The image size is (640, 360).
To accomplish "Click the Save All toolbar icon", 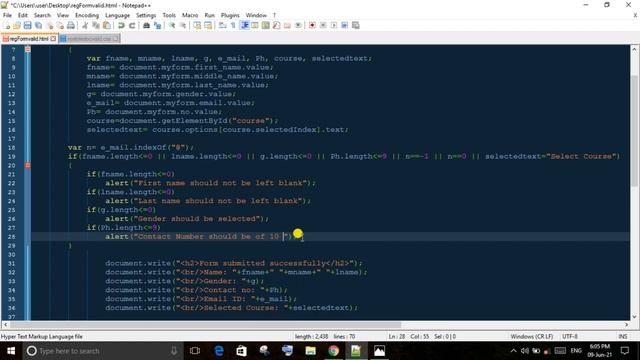I will tap(38, 26).
